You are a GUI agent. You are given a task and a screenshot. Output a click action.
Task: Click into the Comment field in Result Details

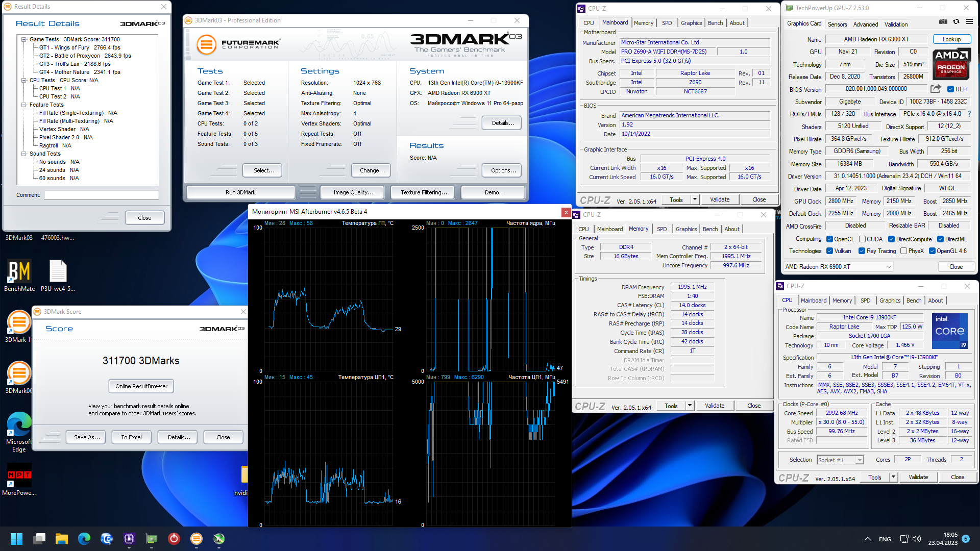[102, 195]
